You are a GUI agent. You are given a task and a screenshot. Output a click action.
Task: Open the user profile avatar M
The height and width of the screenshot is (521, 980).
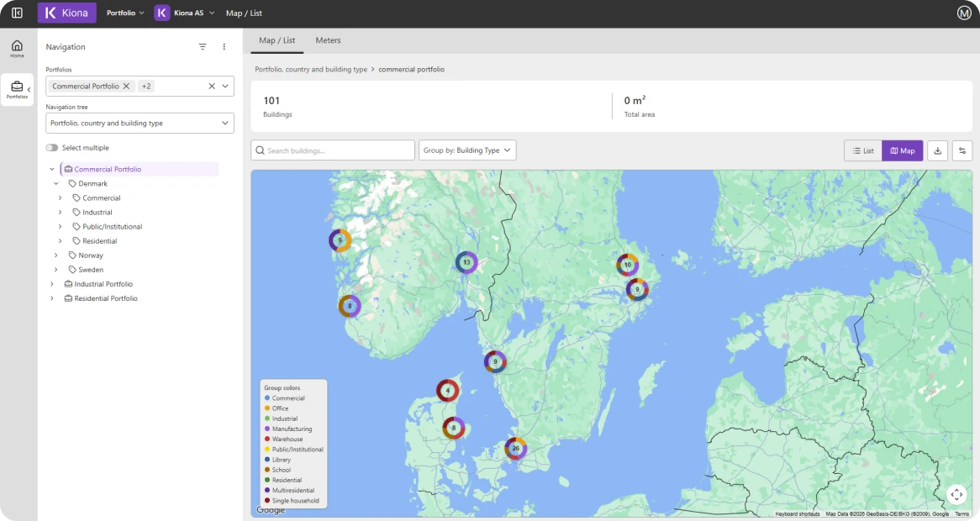tap(964, 13)
